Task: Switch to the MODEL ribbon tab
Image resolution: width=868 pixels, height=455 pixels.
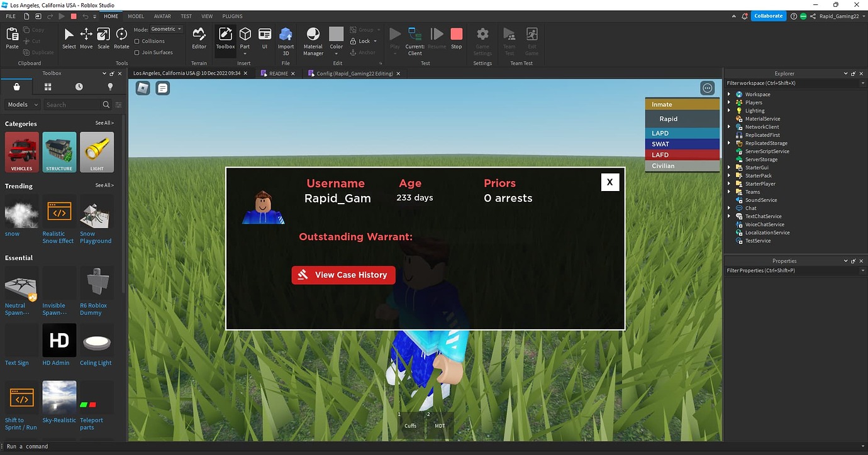Action: click(x=135, y=16)
